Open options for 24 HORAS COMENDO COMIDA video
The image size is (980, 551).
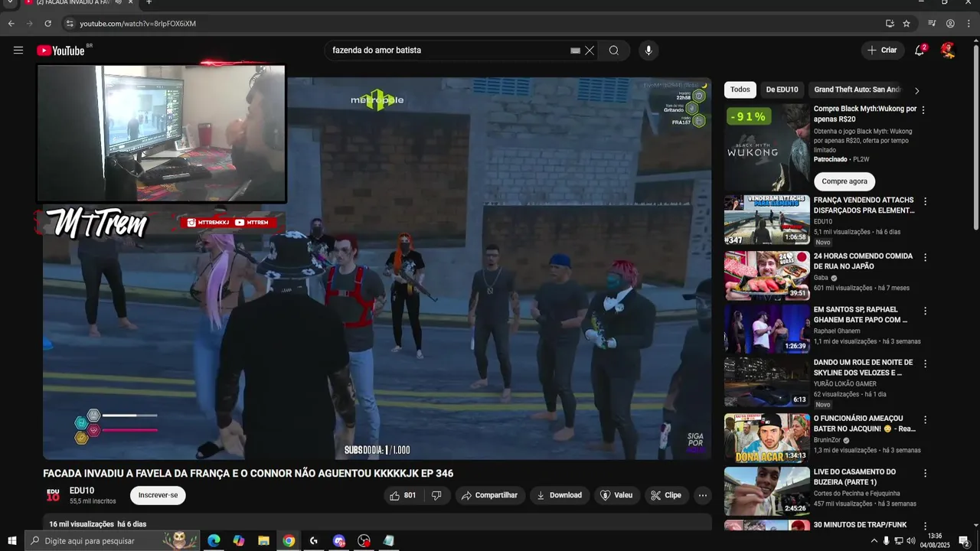[925, 257]
